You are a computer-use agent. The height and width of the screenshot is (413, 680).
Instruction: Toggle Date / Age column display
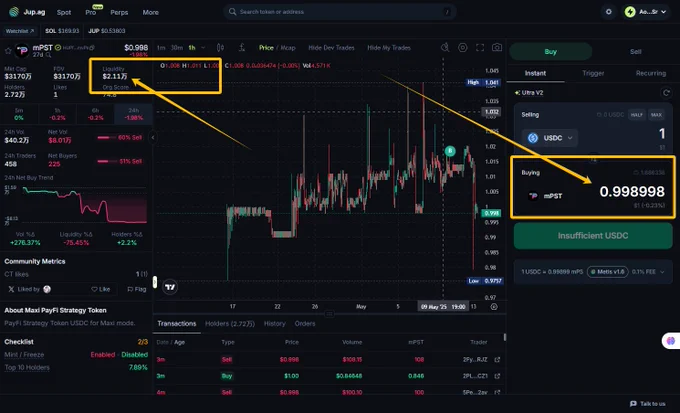click(x=170, y=342)
